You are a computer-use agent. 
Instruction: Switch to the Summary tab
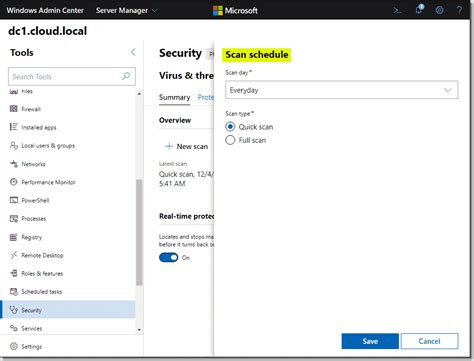(x=174, y=97)
